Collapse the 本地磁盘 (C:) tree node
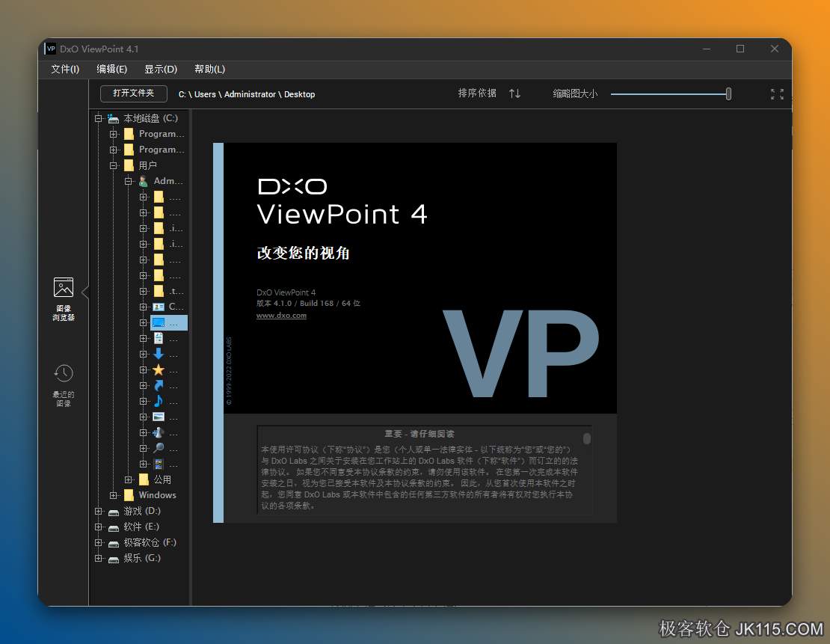Image resolution: width=830 pixels, height=644 pixels. (99, 118)
